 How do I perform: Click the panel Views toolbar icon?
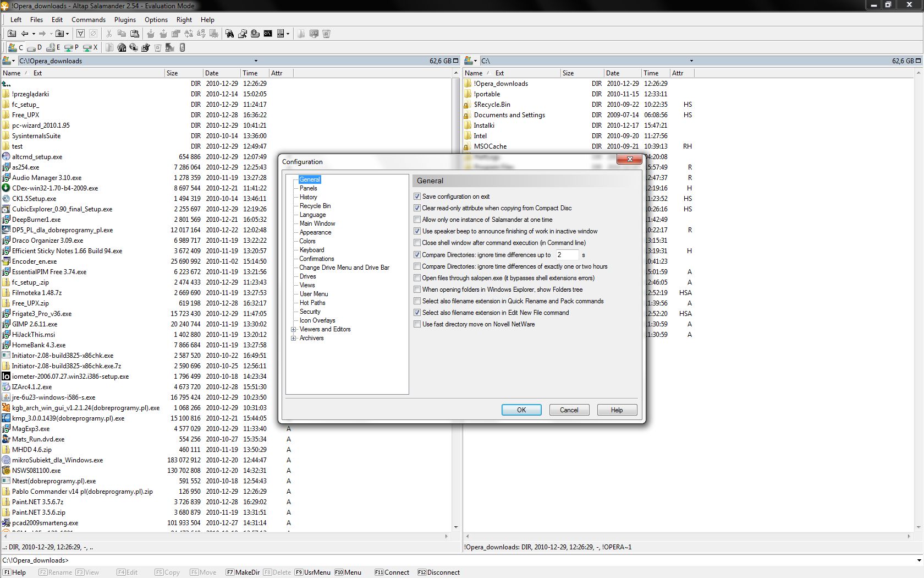[x=280, y=34]
